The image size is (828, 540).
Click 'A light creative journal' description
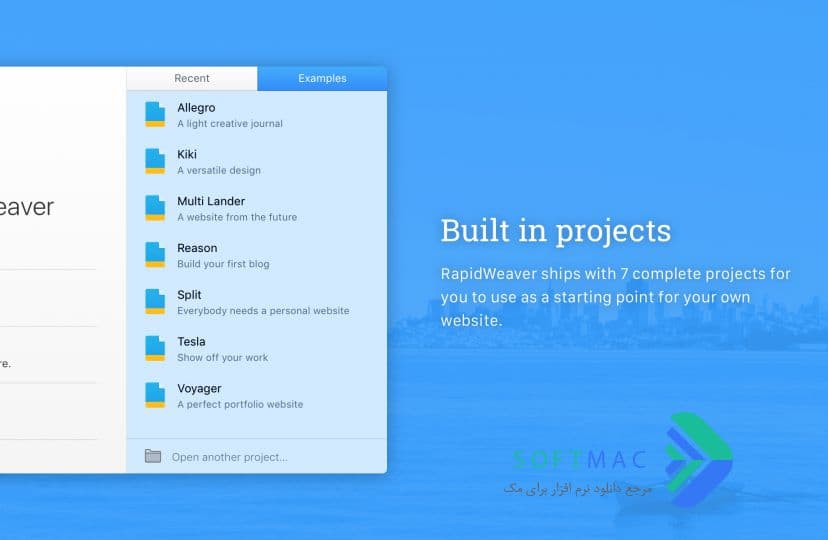tap(230, 124)
